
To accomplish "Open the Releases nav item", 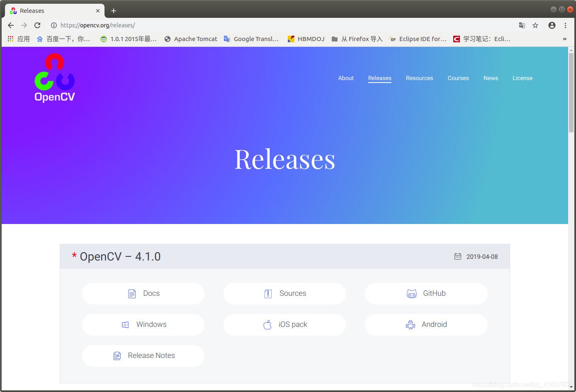I will click(x=380, y=78).
